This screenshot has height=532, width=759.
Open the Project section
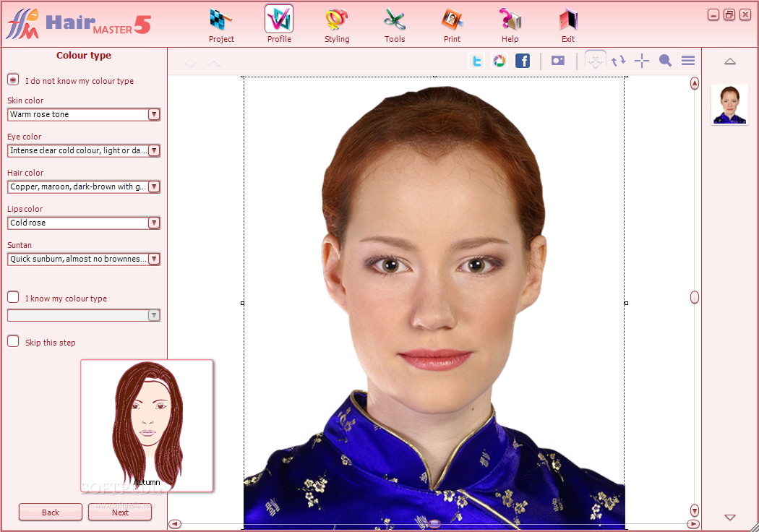221,26
